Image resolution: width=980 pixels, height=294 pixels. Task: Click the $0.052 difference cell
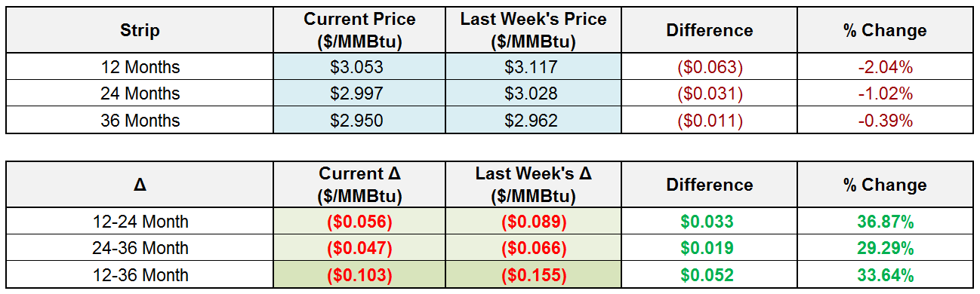tap(710, 275)
